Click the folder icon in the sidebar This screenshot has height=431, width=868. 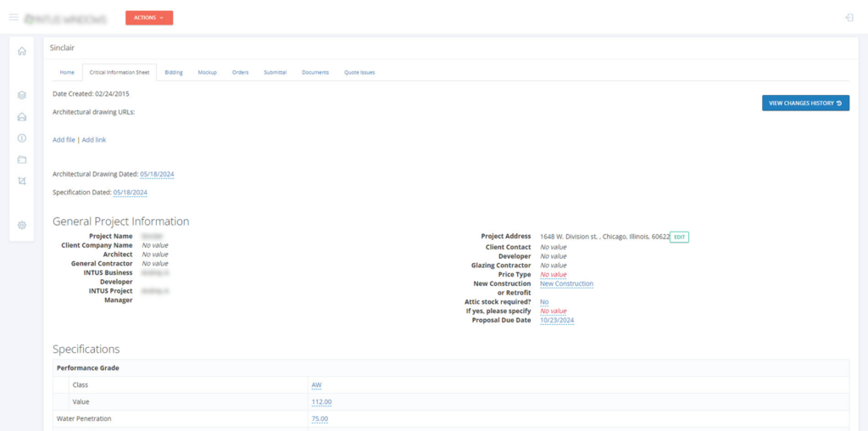[x=22, y=160]
